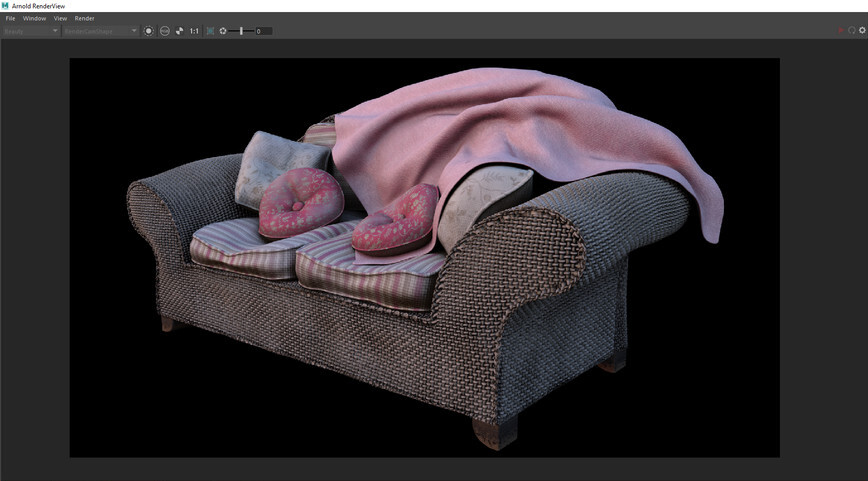Open the View menu
Viewport: 868px width, 481px height.
pos(60,18)
